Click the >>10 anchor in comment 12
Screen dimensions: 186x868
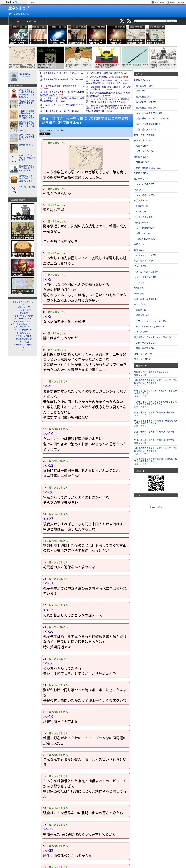pyautogui.click(x=48, y=434)
